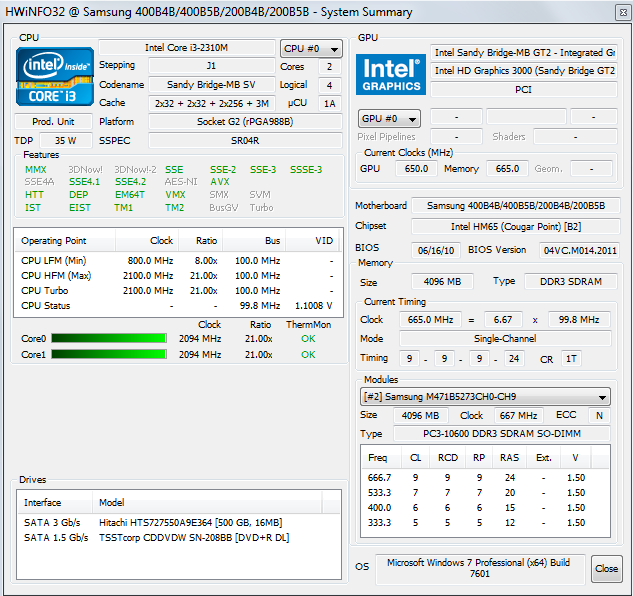Click the Intel HM65 (Cougar Point) chipset field
Image resolution: width=633 pixels, height=596 pixels.
click(516, 227)
